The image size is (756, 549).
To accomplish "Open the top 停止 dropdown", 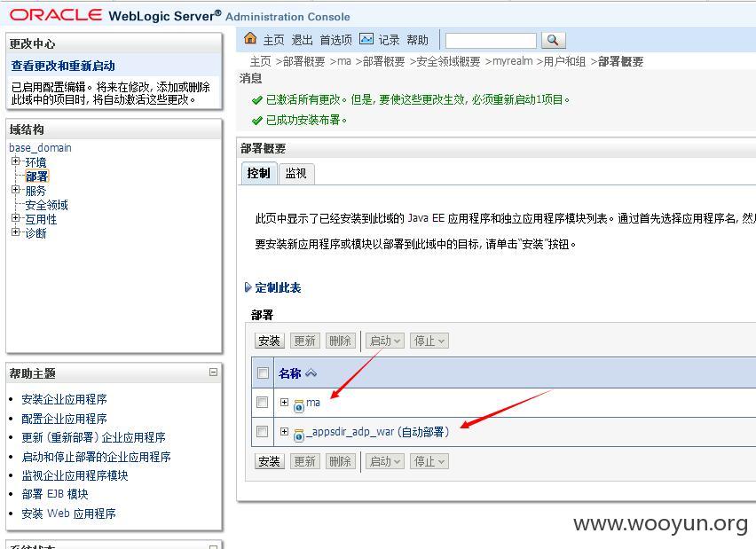I will pyautogui.click(x=429, y=341).
